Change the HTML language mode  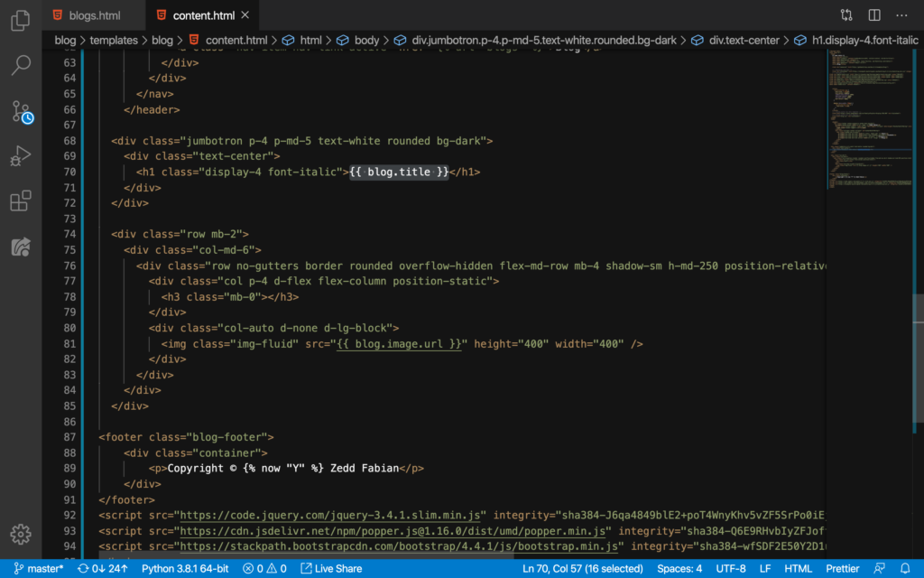pos(798,569)
